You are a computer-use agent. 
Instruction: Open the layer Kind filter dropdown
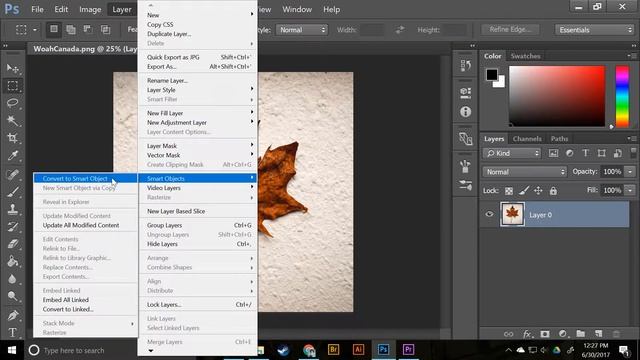click(x=512, y=153)
